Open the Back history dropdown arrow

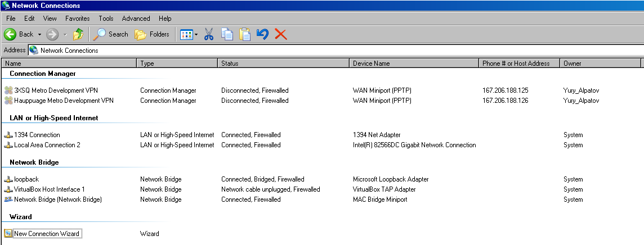(39, 35)
